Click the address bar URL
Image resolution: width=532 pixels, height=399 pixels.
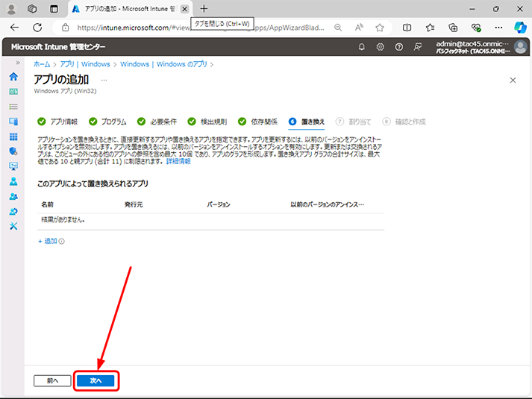coord(200,28)
